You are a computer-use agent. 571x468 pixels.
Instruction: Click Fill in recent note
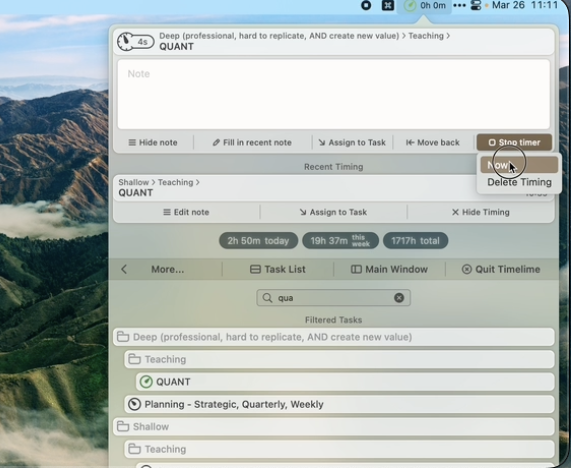(252, 142)
